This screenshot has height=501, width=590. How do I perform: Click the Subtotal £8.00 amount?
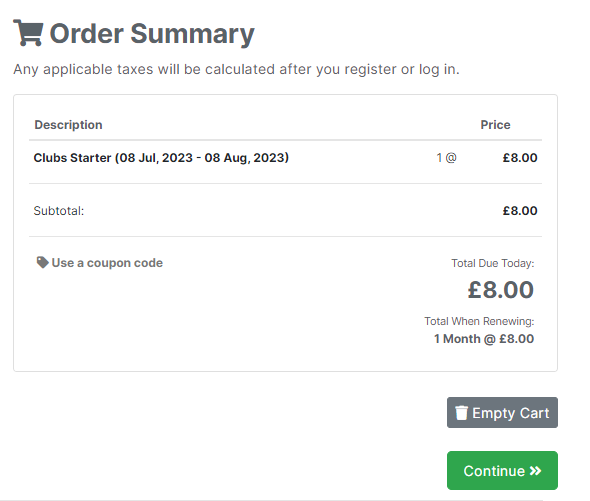(x=520, y=211)
